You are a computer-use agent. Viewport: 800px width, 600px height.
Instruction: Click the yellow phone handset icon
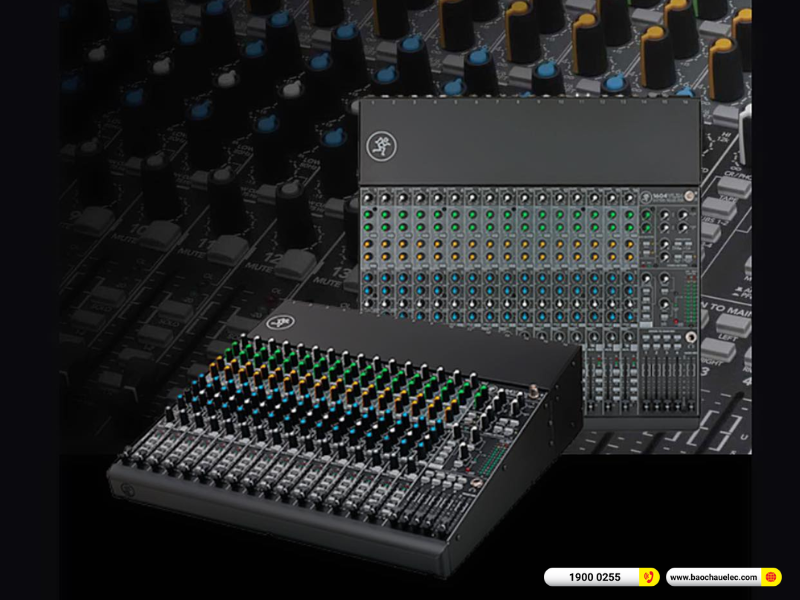click(x=649, y=577)
